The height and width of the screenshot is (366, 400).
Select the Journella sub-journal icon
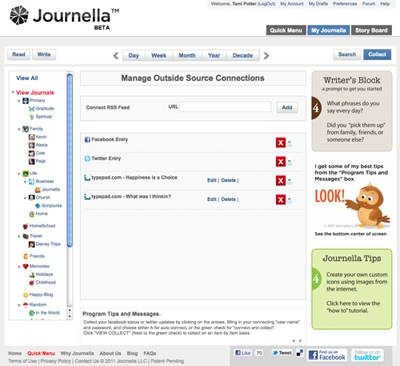38,190
